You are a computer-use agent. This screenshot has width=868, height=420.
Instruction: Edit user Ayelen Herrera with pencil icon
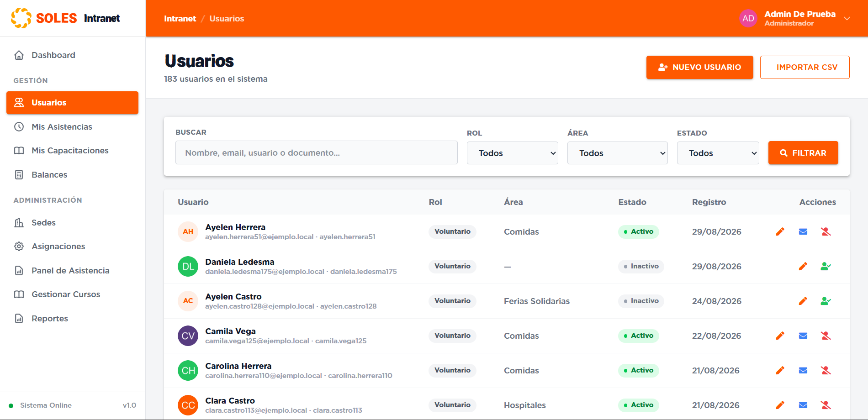pyautogui.click(x=780, y=231)
